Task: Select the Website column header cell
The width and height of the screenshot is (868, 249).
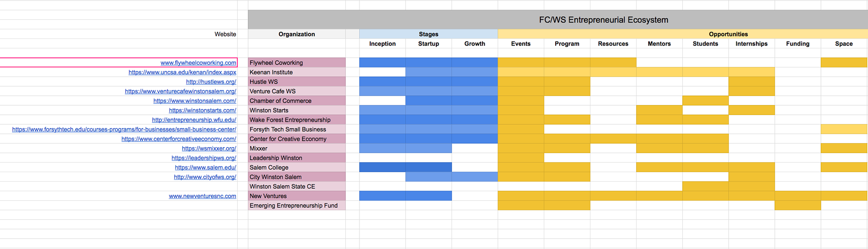Action: coord(225,34)
